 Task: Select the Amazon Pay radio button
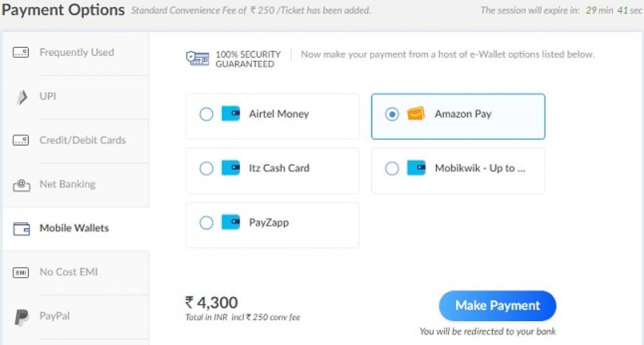[392, 114]
